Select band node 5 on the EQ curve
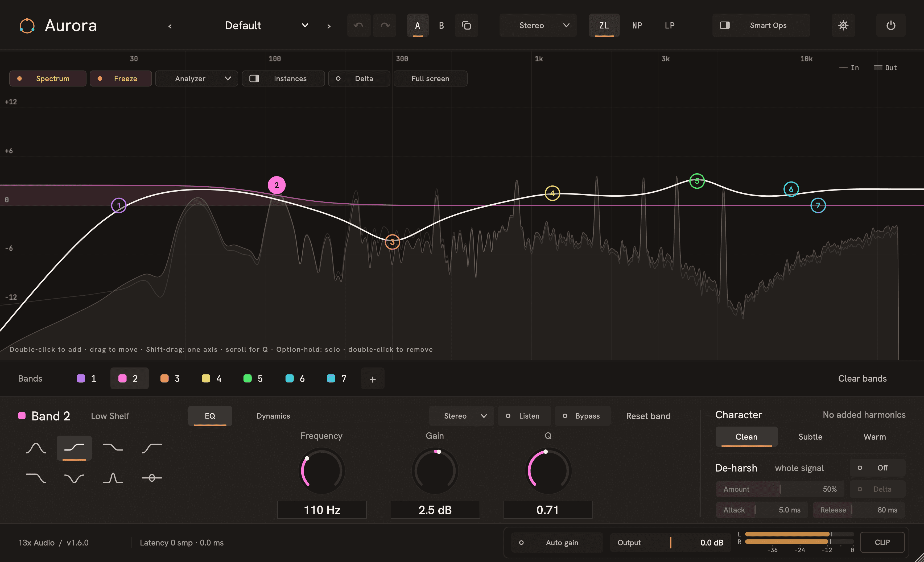The width and height of the screenshot is (924, 562). (697, 181)
